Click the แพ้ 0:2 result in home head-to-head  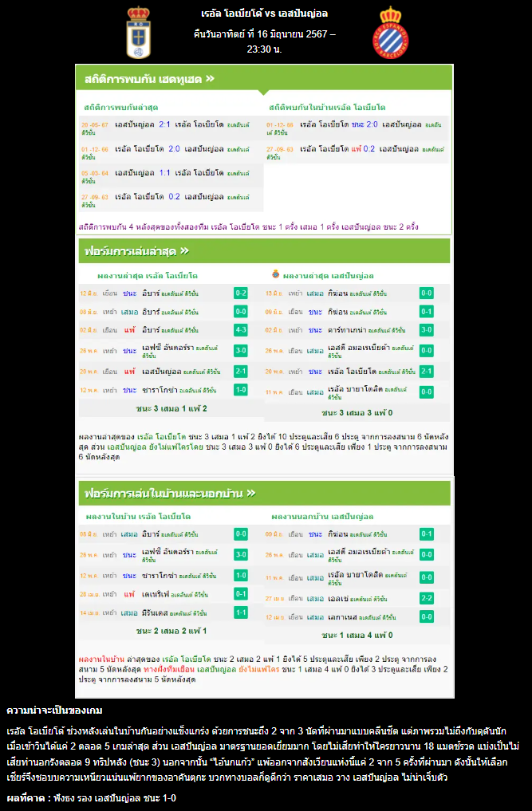[363, 149]
